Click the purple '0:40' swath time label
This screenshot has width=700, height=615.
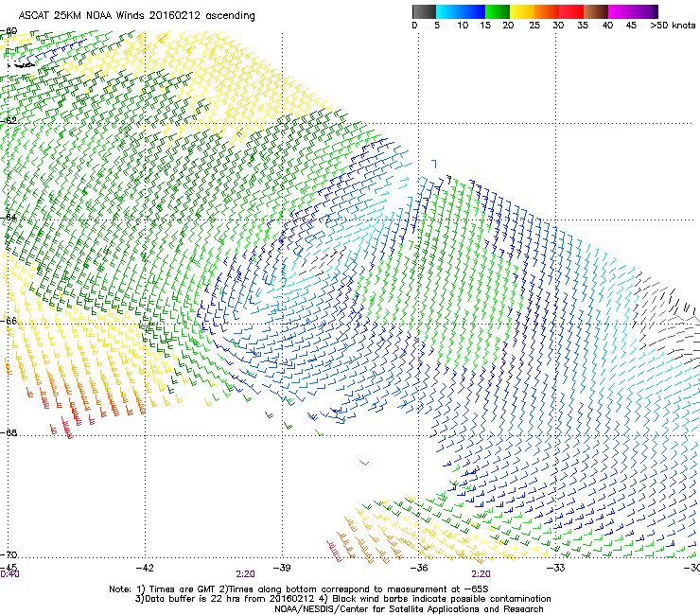coord(9,574)
